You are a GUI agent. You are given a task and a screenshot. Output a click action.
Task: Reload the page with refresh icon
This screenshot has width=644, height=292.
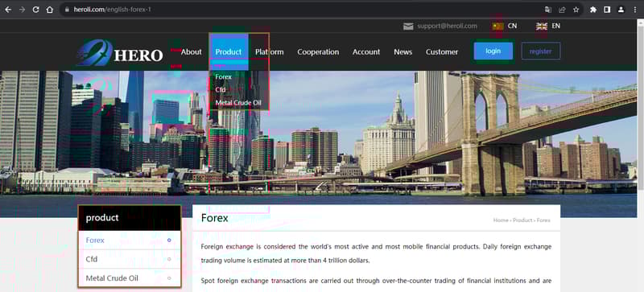[35, 10]
